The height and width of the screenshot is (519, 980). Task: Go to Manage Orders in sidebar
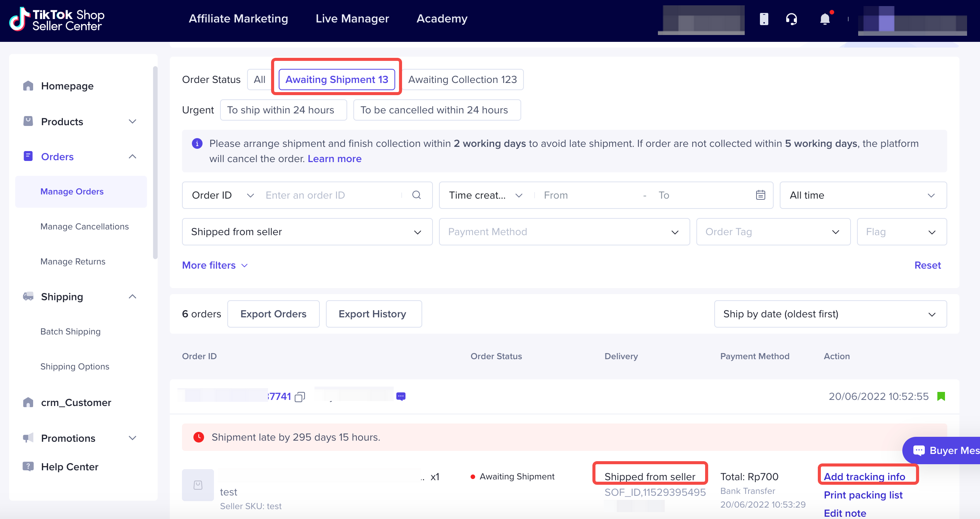(x=81, y=191)
